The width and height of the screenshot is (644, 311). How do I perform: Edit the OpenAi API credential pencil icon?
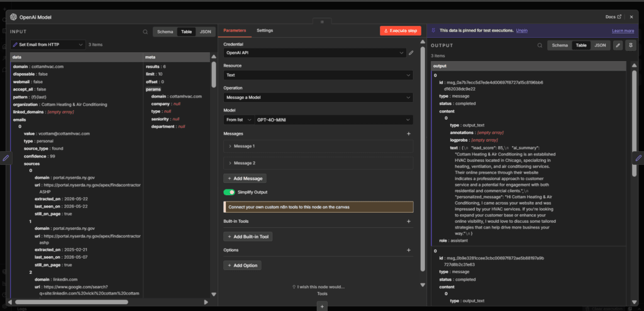click(411, 53)
